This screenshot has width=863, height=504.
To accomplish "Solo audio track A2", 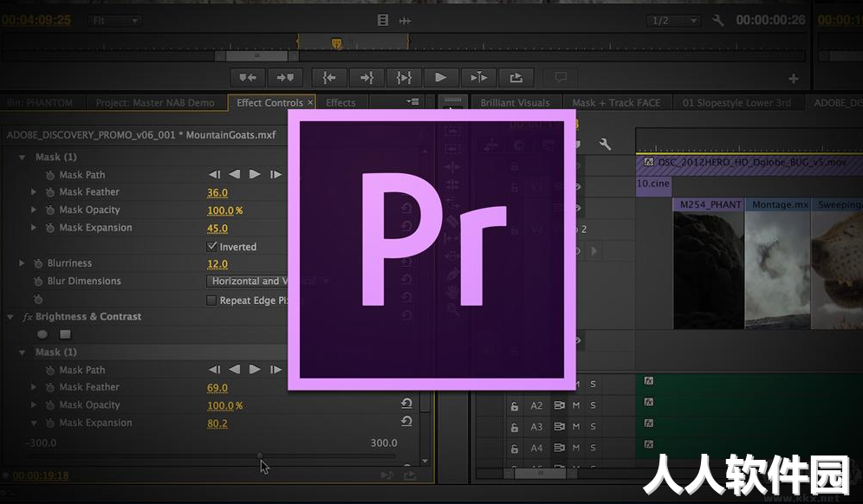I will (x=593, y=405).
